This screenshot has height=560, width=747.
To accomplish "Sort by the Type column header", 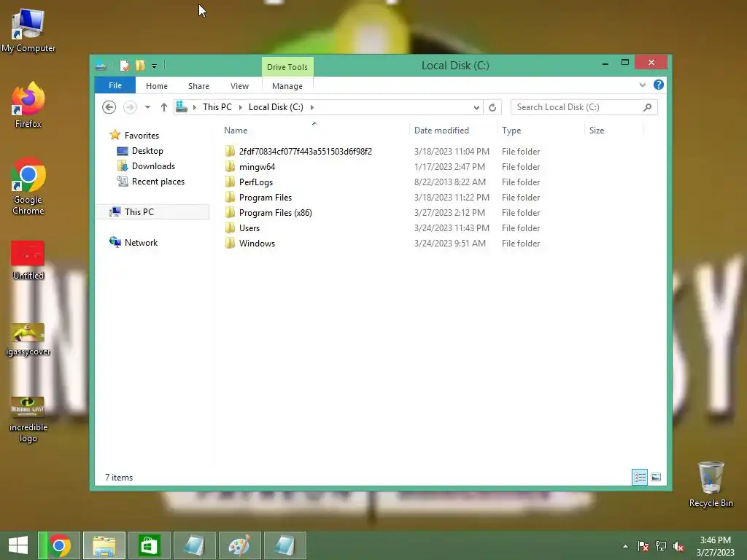I will pos(541,131).
